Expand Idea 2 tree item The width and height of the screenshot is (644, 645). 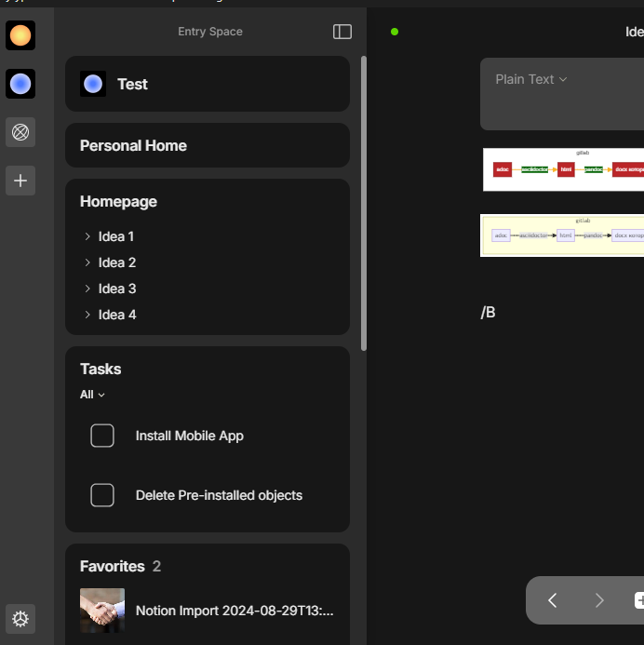point(87,262)
